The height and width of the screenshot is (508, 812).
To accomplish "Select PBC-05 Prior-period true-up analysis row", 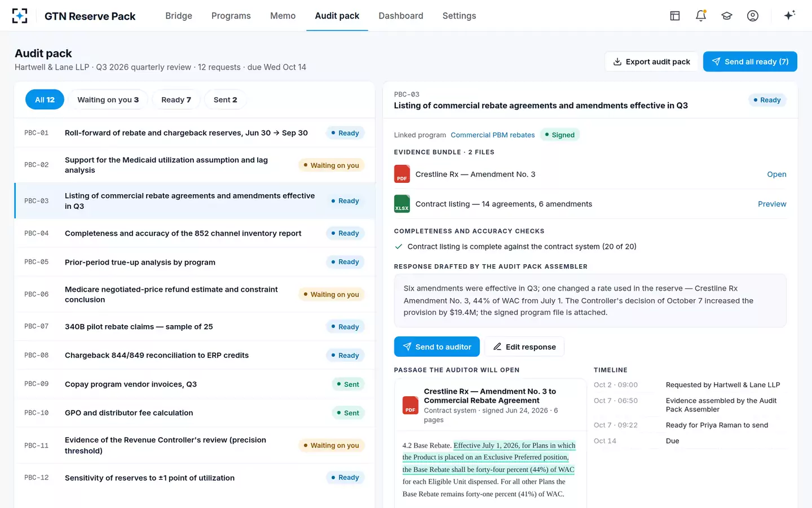I will tap(195, 262).
